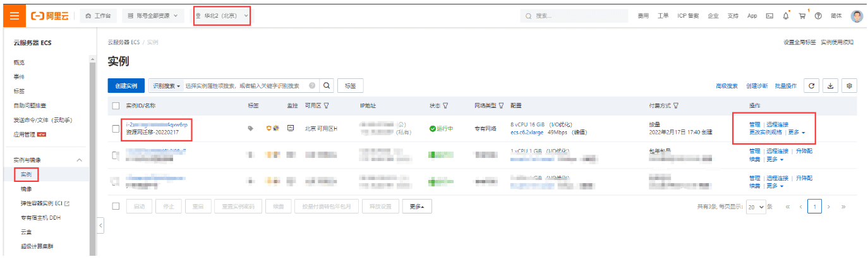Click the 创建实例 button

pyautogui.click(x=126, y=86)
